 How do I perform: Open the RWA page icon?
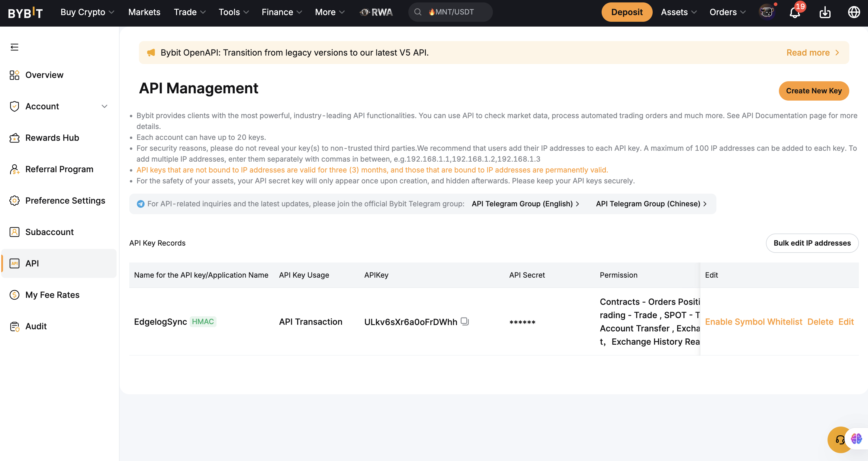coord(376,12)
